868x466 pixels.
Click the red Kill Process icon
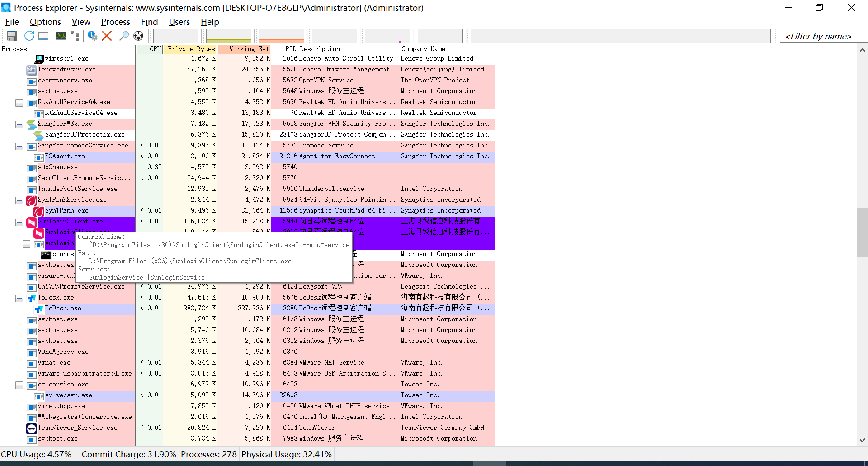[107, 36]
